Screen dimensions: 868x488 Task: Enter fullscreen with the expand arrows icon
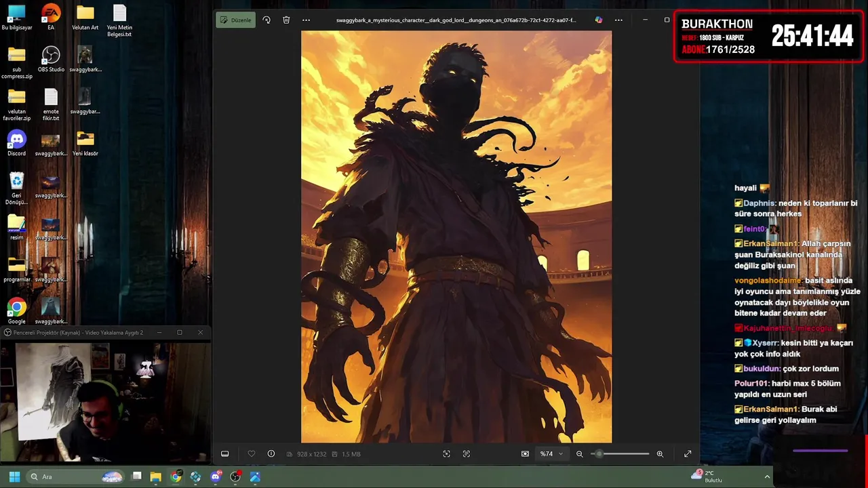click(688, 453)
